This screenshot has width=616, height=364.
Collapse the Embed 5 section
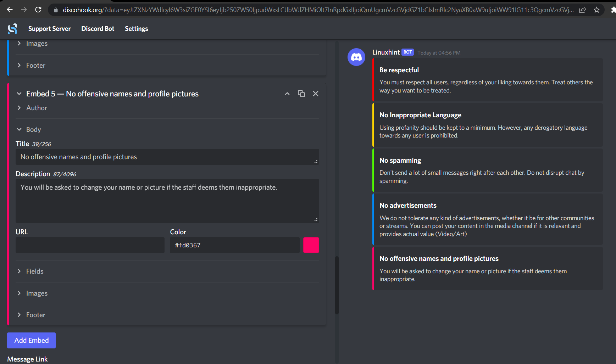tap(19, 94)
